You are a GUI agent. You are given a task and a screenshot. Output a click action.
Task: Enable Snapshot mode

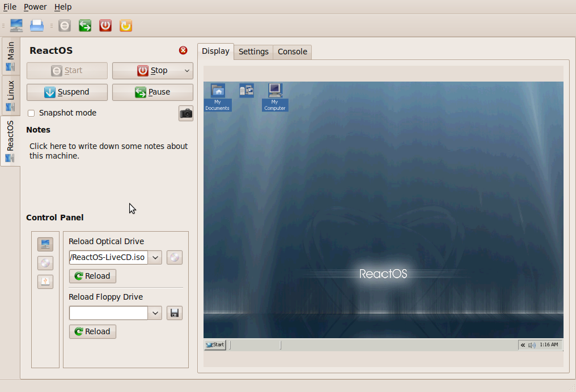click(31, 113)
